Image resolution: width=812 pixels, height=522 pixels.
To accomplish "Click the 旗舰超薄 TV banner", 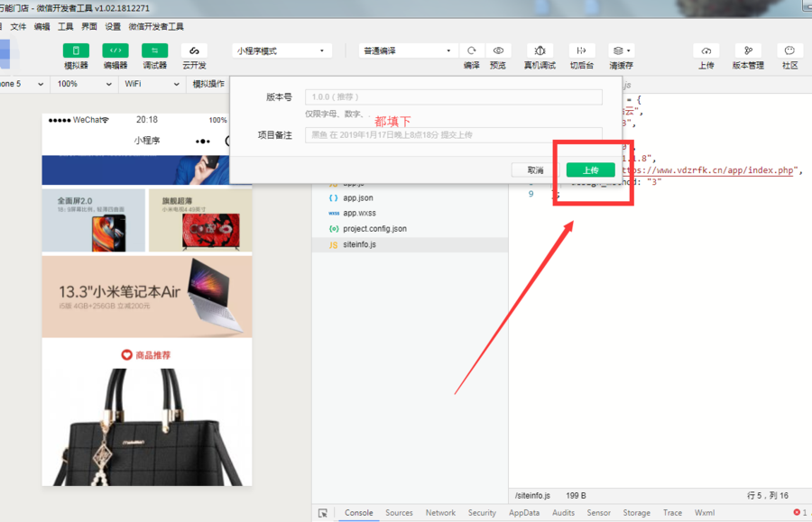I will pyautogui.click(x=200, y=220).
